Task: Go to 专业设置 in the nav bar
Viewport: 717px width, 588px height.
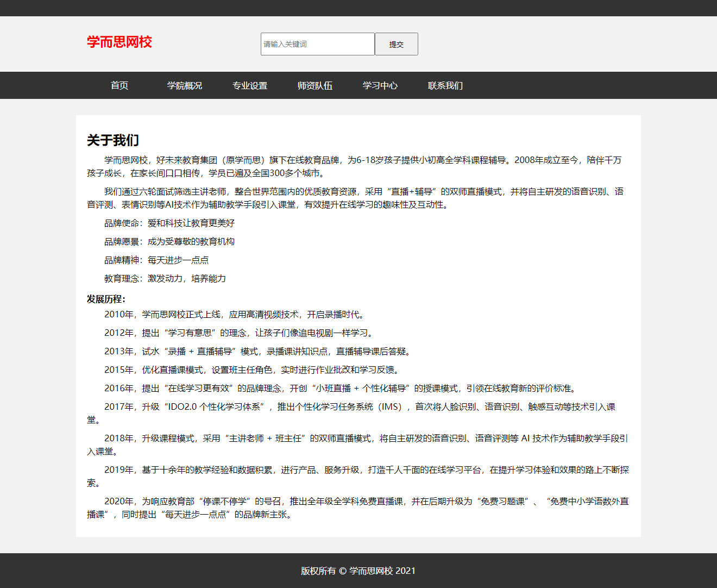Action: [250, 85]
